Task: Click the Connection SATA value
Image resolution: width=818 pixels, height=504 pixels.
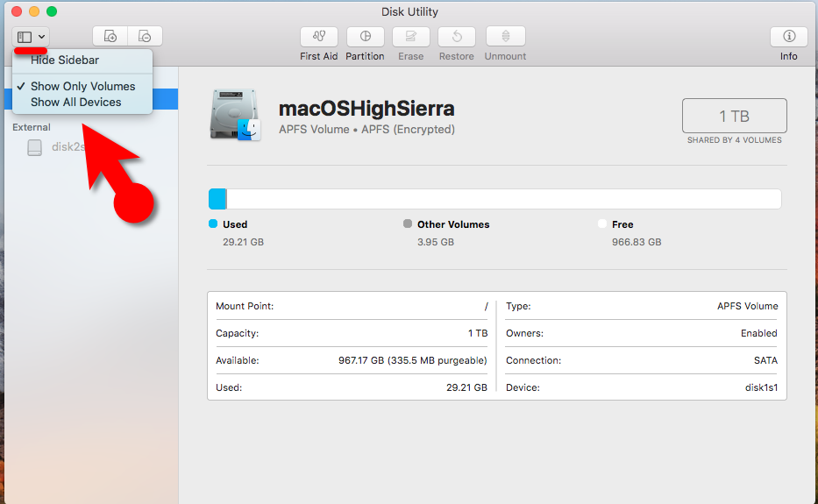Action: coord(765,360)
